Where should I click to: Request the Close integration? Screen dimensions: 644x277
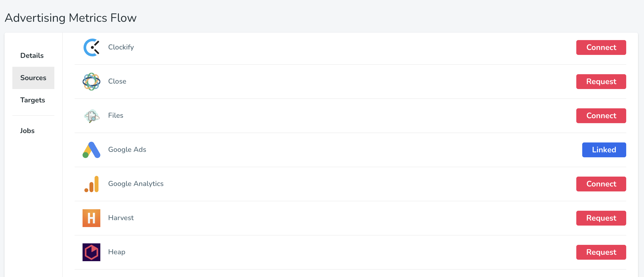click(601, 81)
